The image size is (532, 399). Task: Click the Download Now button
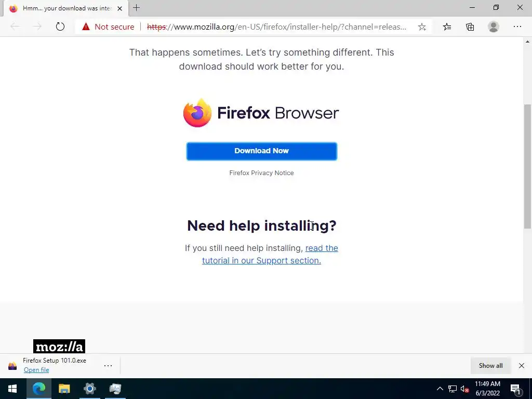pos(262,151)
